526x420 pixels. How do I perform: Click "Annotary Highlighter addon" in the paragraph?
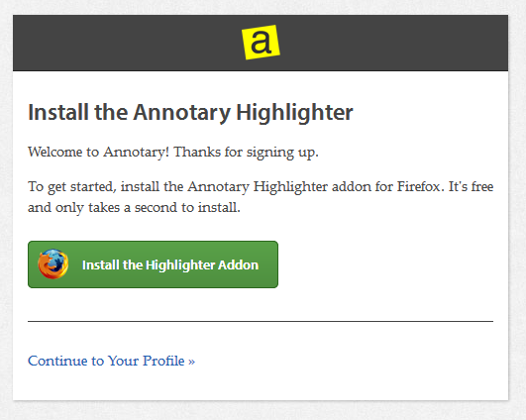point(279,187)
